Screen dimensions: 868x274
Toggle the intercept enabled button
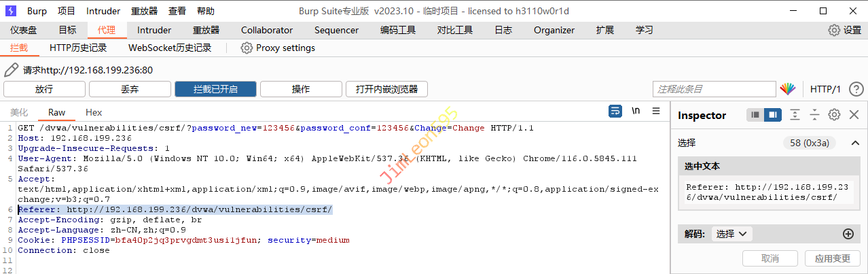pyautogui.click(x=215, y=89)
